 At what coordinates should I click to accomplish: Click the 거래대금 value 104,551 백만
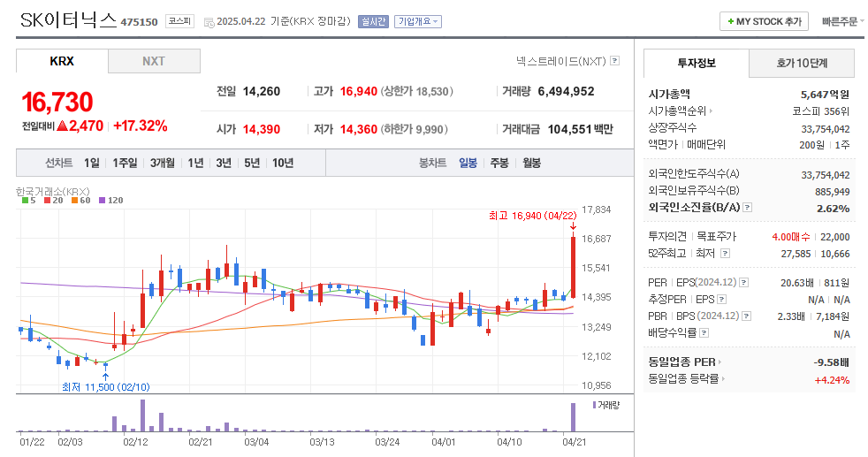[x=580, y=129]
